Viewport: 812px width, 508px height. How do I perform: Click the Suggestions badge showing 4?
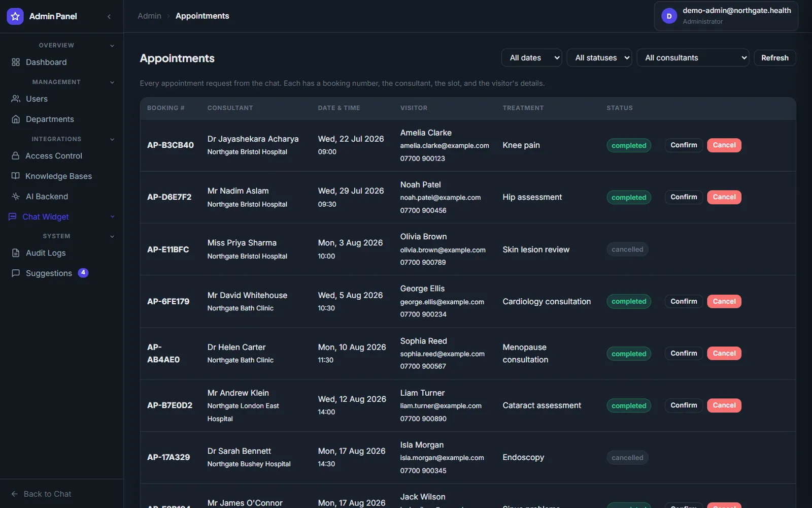[83, 273]
